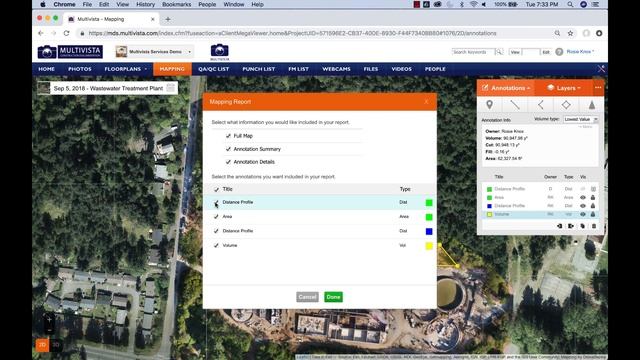Click the browser reload icon
The height and width of the screenshot is (360, 640).
[67, 33]
